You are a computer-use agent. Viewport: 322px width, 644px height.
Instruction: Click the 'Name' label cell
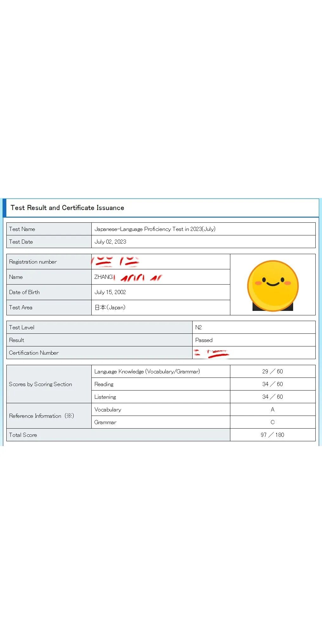tap(49, 277)
